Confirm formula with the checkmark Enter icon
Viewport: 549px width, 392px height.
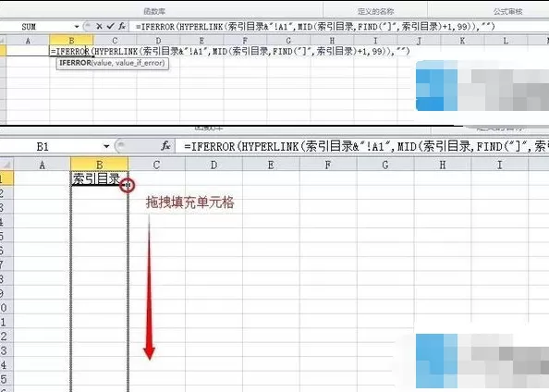(111, 26)
